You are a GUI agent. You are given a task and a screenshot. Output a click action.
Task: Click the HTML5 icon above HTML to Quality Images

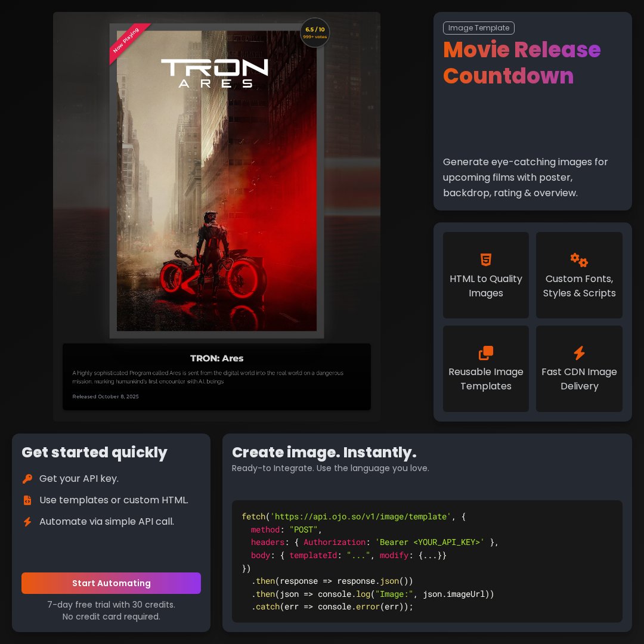click(x=485, y=259)
